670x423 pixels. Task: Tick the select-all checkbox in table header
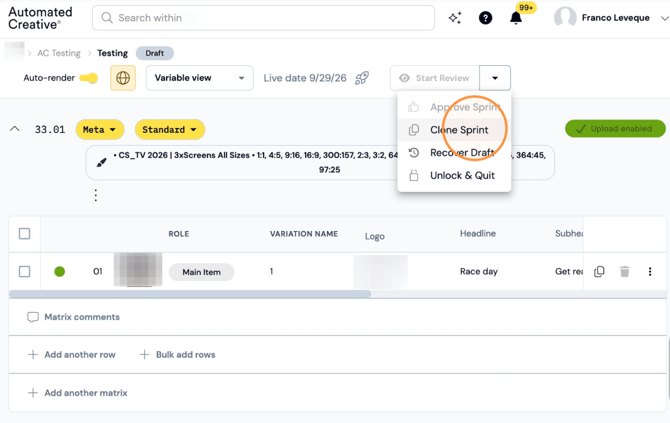click(24, 234)
